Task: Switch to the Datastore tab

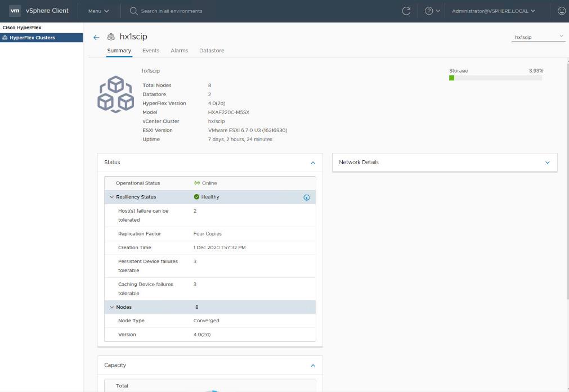Action: click(x=212, y=51)
